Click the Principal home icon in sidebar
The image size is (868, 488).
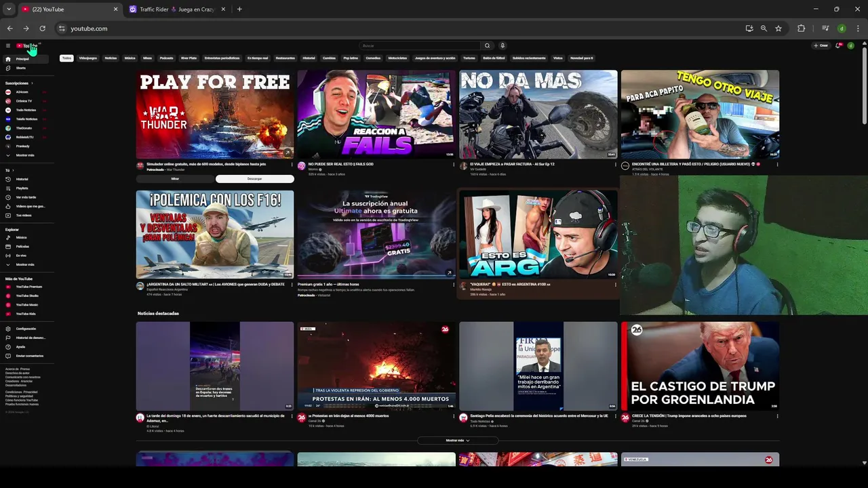[x=8, y=59]
